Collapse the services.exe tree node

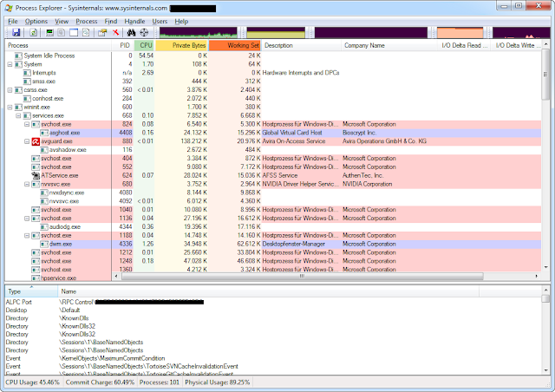(18, 116)
